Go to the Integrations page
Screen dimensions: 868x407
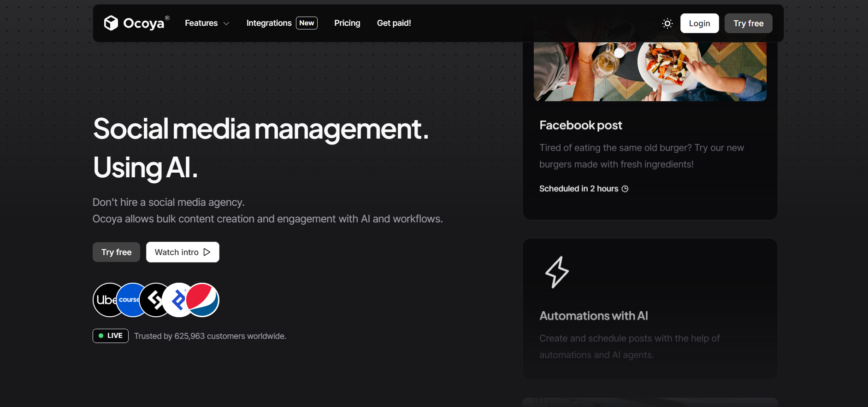269,23
